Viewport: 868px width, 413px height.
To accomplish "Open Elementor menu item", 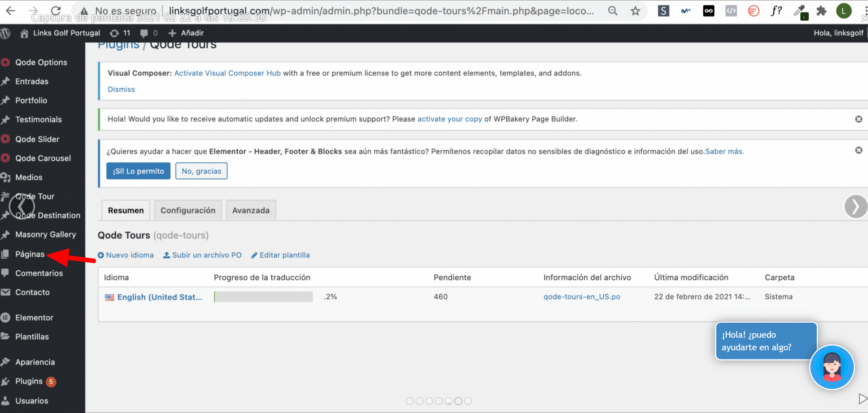I will tap(34, 318).
